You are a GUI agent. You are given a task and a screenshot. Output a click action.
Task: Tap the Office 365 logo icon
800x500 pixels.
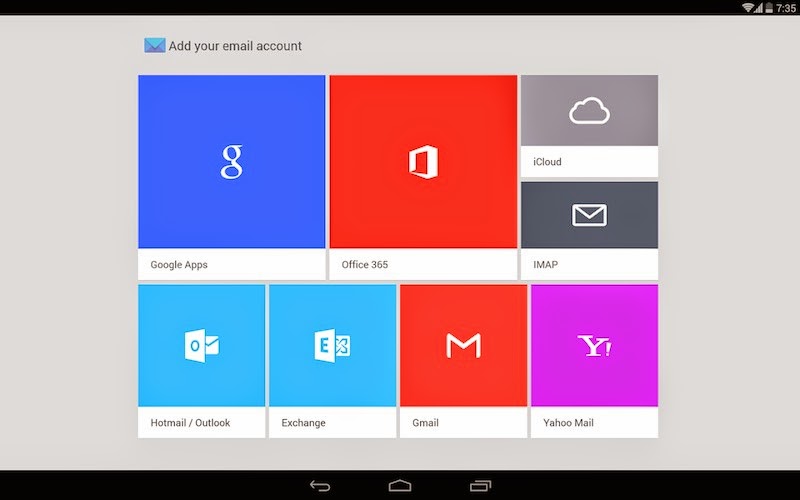pyautogui.click(x=423, y=162)
